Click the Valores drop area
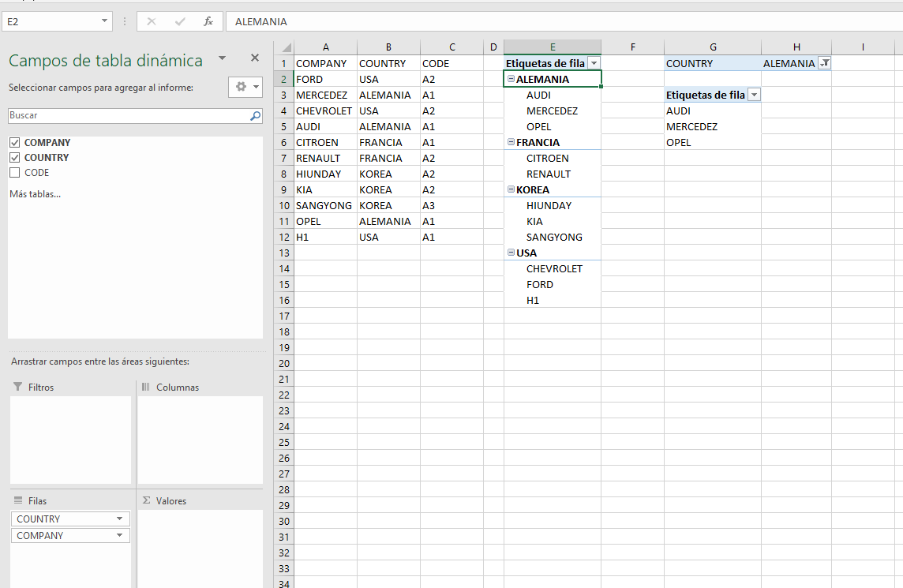 [x=200, y=549]
